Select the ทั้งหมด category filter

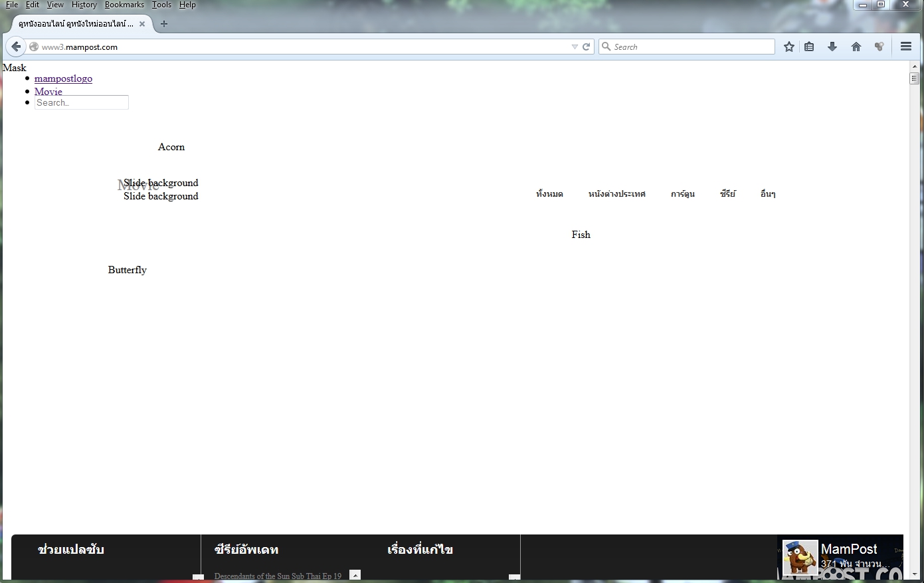click(549, 194)
